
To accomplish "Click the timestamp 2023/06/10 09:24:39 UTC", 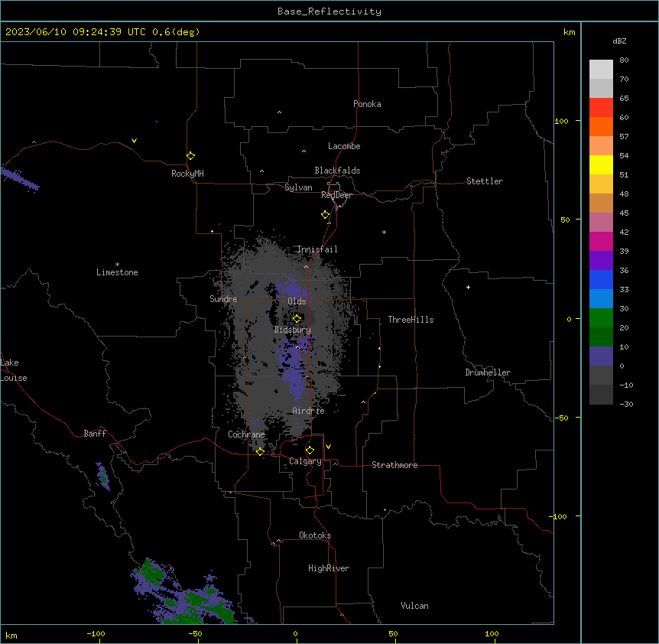I will 76,32.
